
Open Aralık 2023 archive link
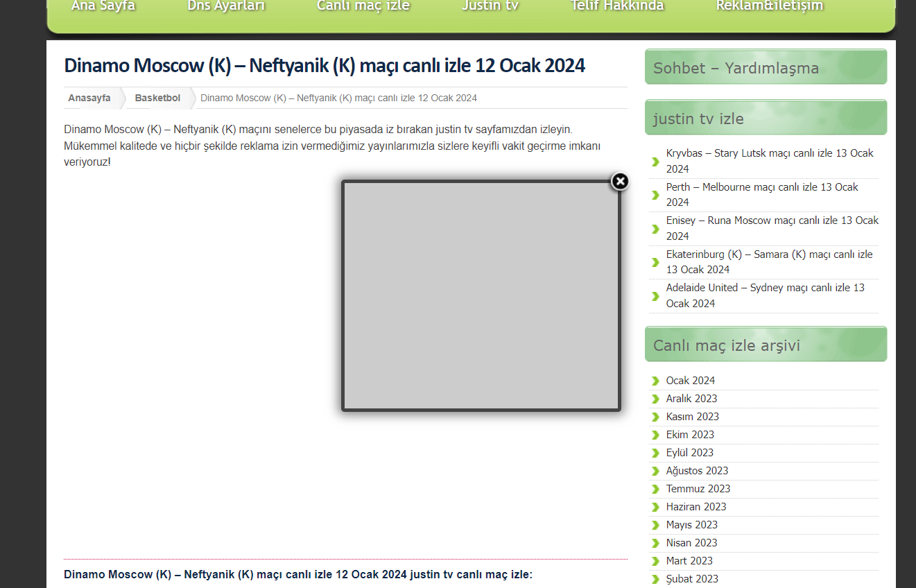tap(691, 399)
